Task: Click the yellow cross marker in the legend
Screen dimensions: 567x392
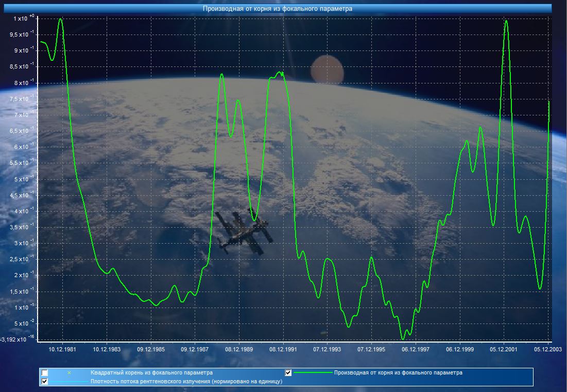Action: (69, 373)
